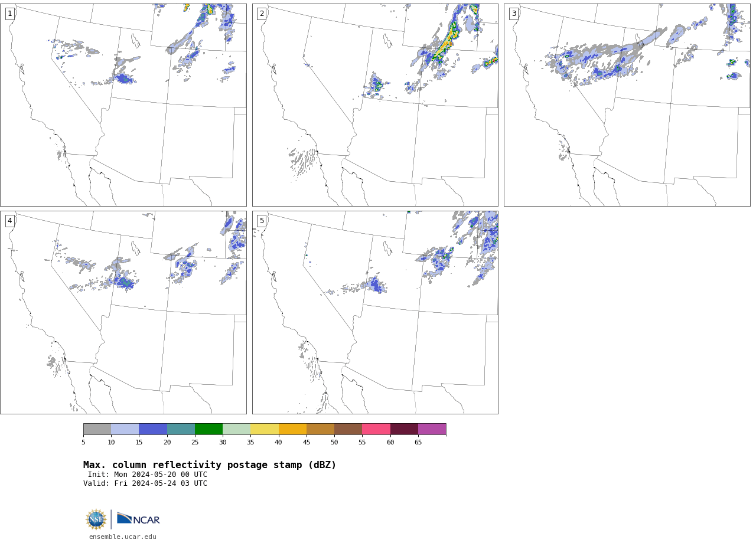756x543 pixels.
Task: Click the member label '2' box
Action: tap(262, 14)
